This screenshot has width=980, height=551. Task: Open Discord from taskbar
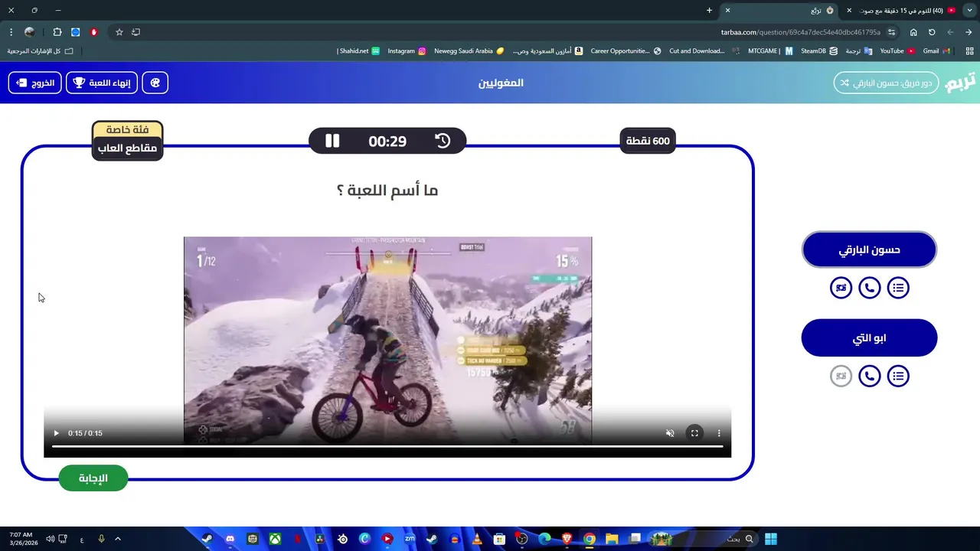pos(230,539)
